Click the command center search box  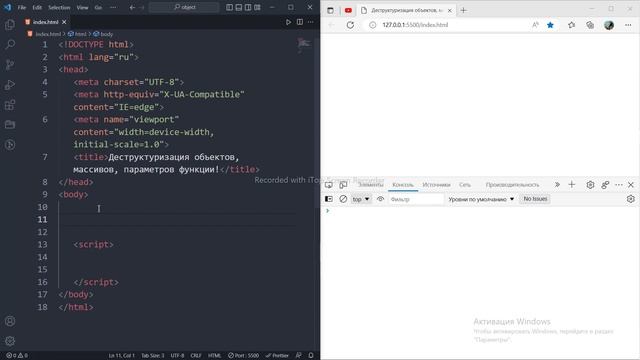point(184,7)
